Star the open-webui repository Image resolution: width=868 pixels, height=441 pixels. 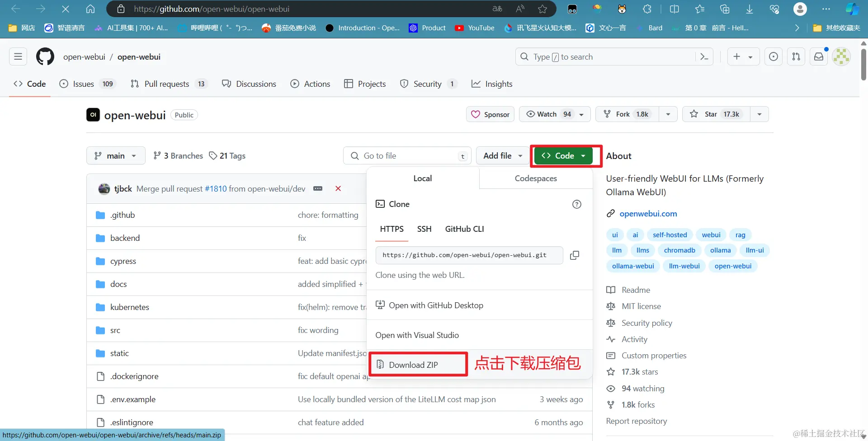717,114
